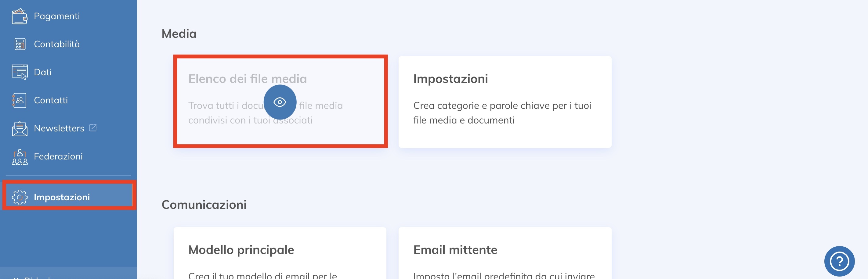
Task: Go to the Dati label in sidebar
Action: 42,72
